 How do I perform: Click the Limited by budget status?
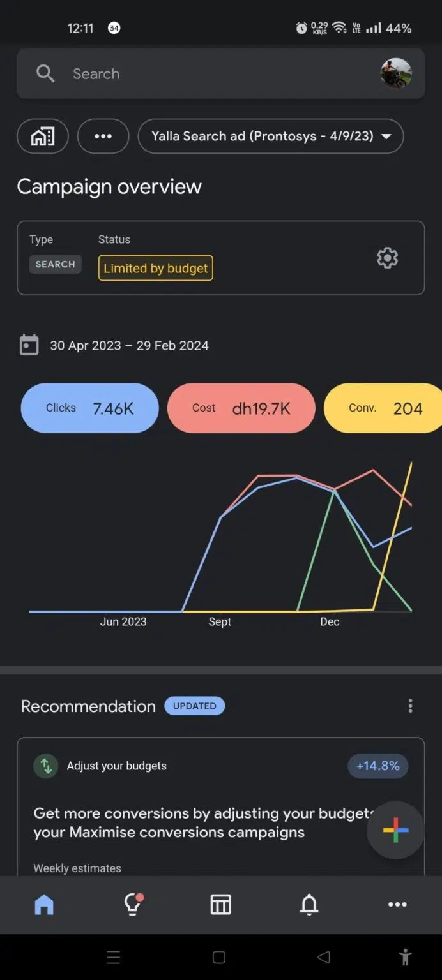pos(155,268)
